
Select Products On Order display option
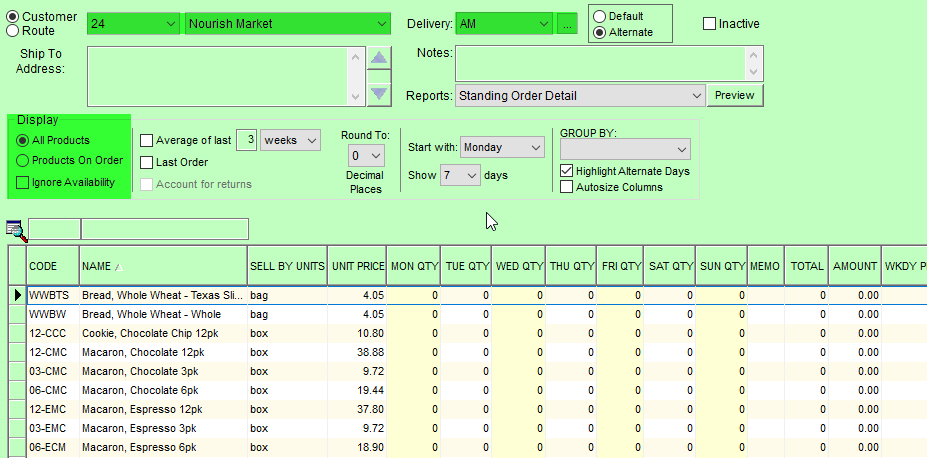pos(22,160)
